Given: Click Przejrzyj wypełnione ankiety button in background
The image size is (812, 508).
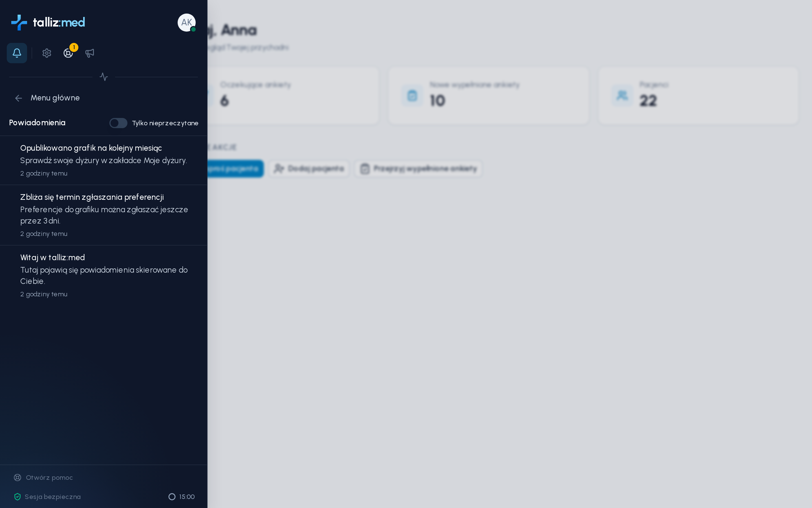Looking at the screenshot, I should (x=418, y=168).
